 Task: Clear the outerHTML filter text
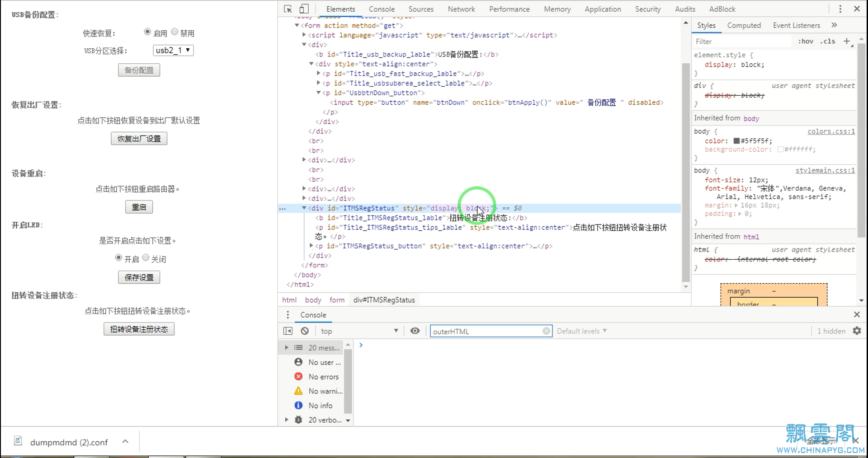click(x=546, y=331)
